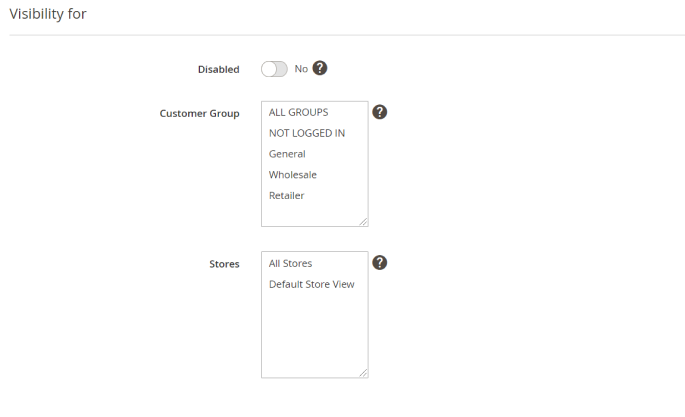Click blank space below Retailer option

[314, 213]
